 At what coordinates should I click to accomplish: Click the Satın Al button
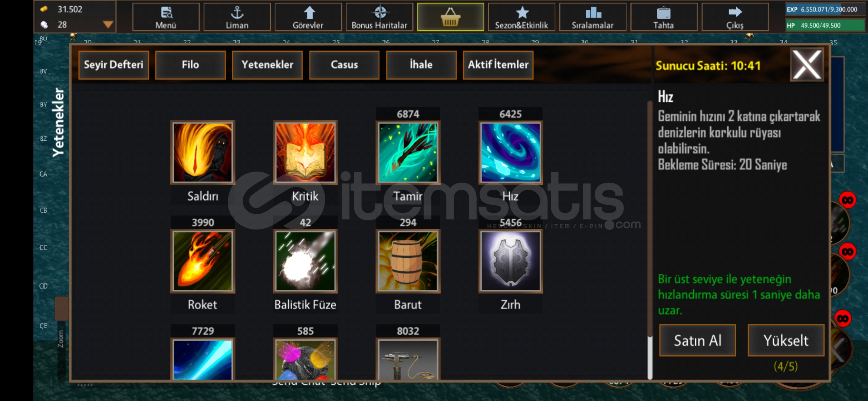point(697,340)
